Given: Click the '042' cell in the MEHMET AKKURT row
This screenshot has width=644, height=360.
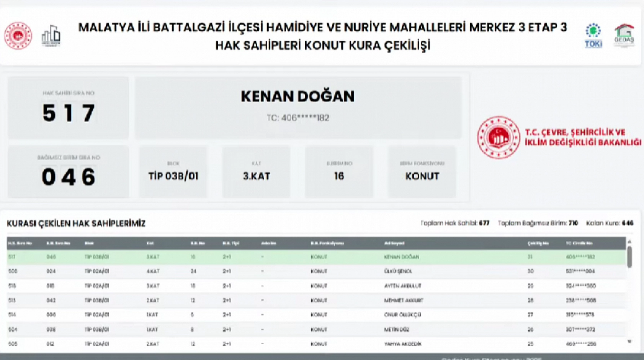Looking at the screenshot, I should point(51,300).
